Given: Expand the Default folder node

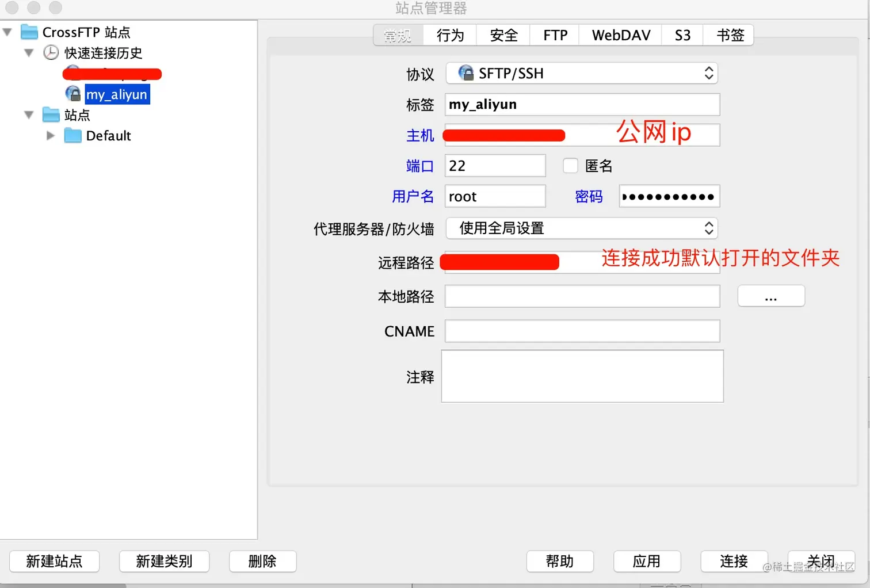Looking at the screenshot, I should tap(51, 136).
